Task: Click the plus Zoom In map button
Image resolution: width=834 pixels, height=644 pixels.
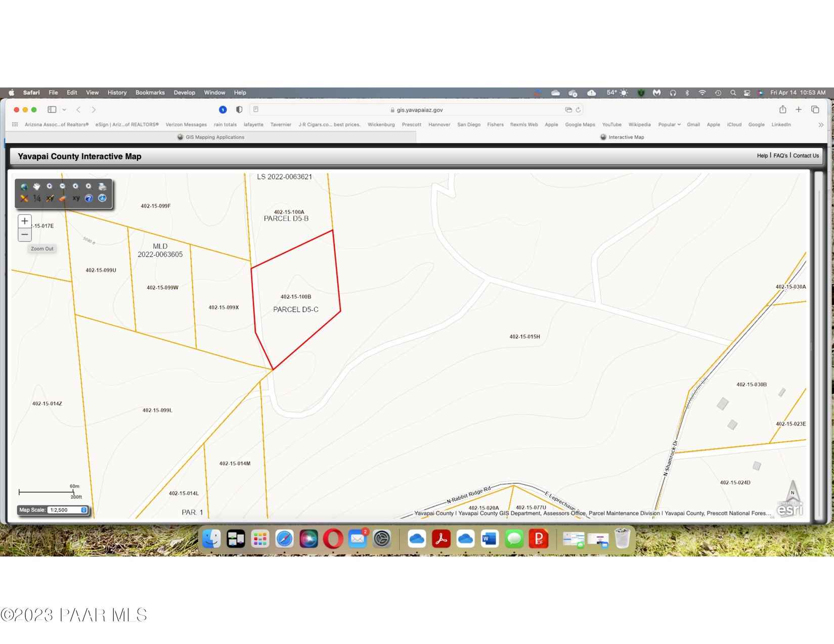Action: click(x=24, y=220)
